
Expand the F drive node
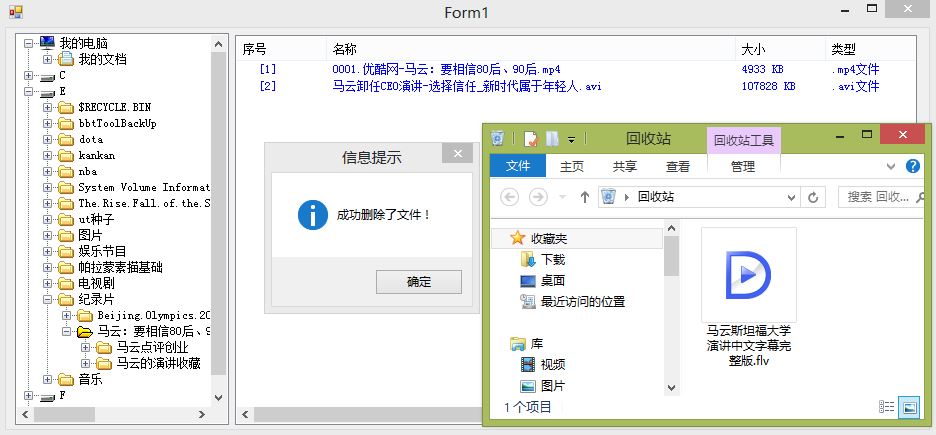[28, 395]
